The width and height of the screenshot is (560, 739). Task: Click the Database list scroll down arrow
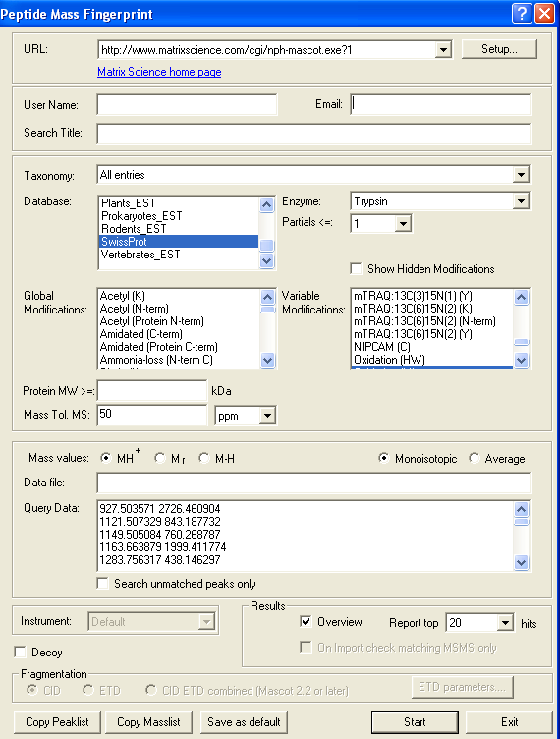(266, 260)
